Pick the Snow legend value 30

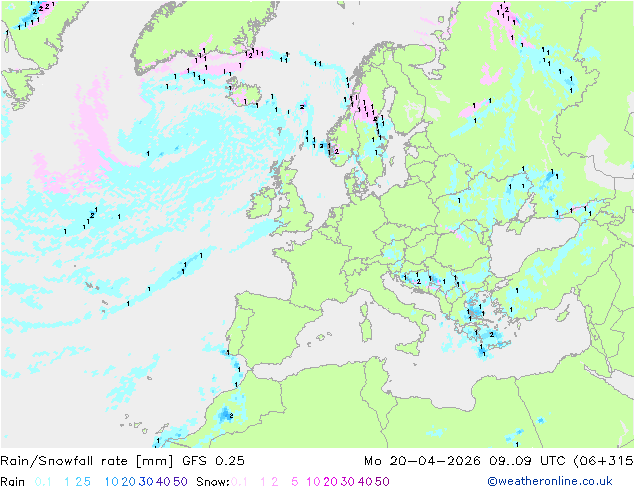click(348, 482)
